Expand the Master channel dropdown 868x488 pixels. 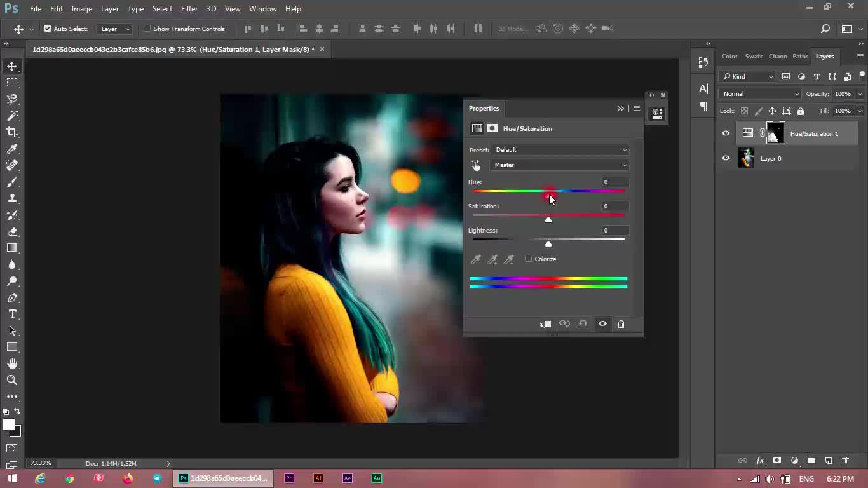[560, 165]
